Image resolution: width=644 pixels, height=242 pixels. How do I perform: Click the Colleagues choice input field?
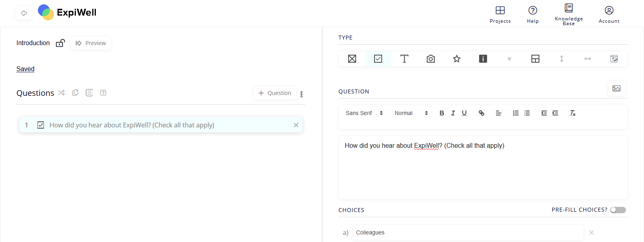coord(468,232)
